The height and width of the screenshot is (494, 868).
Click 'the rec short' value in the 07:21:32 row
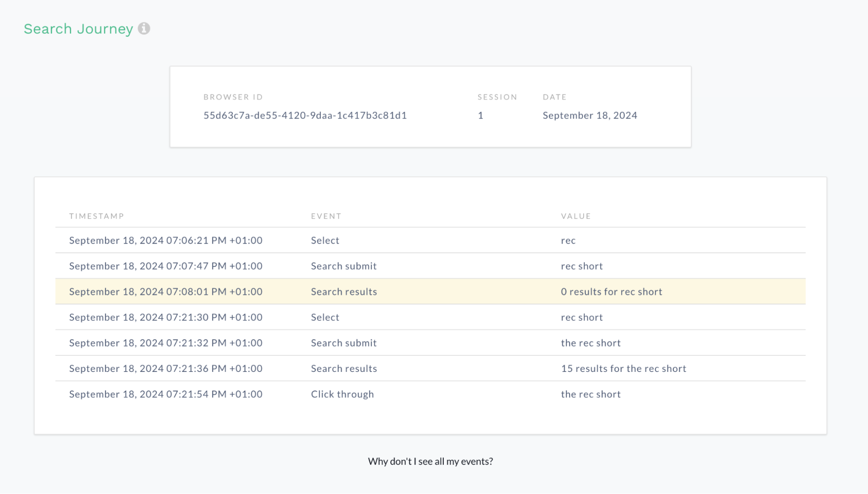click(x=591, y=343)
